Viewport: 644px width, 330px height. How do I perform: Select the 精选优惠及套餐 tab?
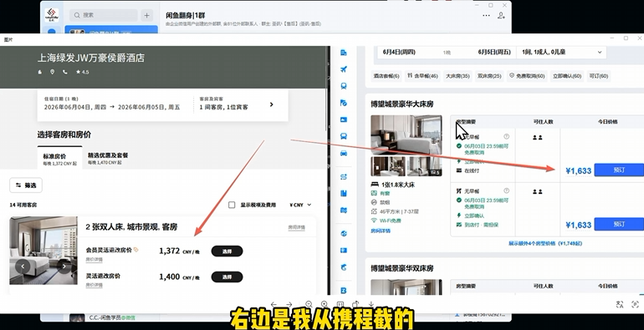coord(108,159)
